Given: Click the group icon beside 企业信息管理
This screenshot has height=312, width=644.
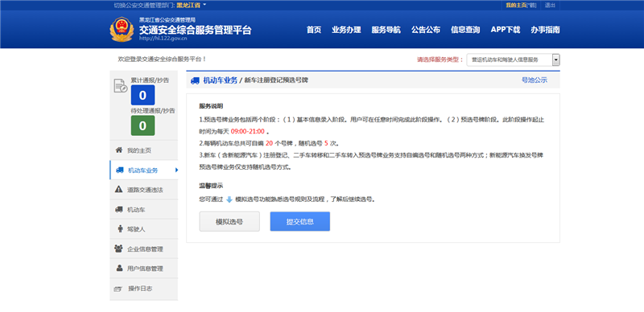Looking at the screenshot, I should 118,248.
